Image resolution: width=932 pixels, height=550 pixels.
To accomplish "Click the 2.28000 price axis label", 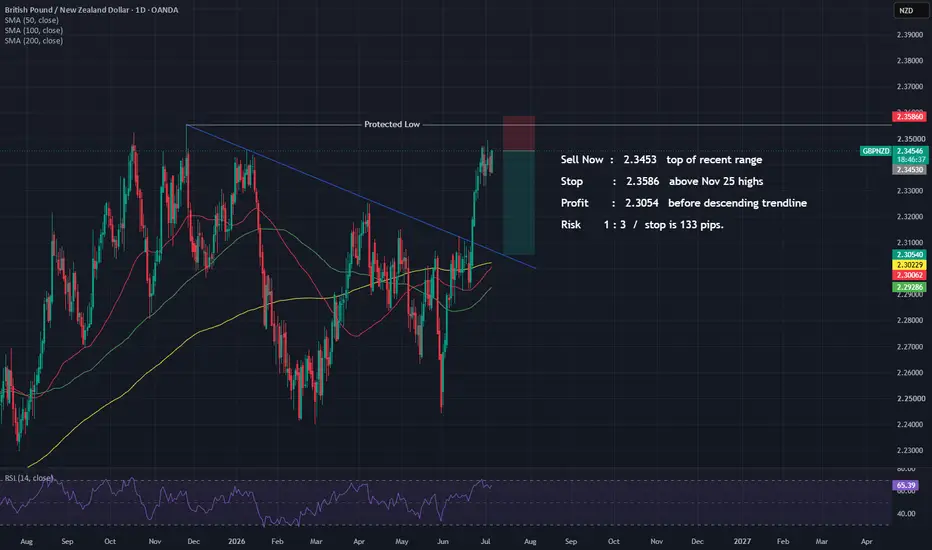I will click(910, 320).
